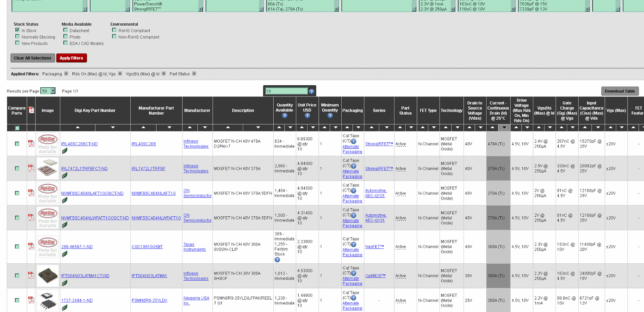Remove the Packaging applied filter
This screenshot has height=312, width=644.
tap(66, 74)
